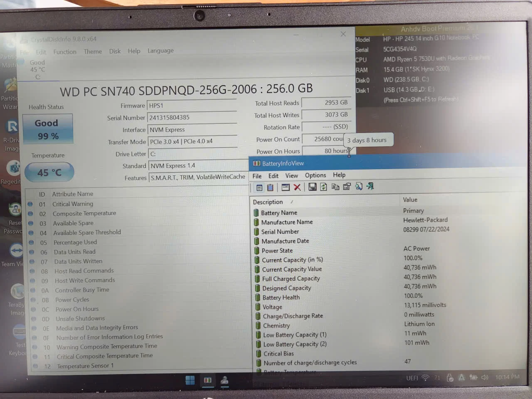This screenshot has width=532, height=399.
Task: Click the Serial Number field 241315804385
Action: (192, 118)
